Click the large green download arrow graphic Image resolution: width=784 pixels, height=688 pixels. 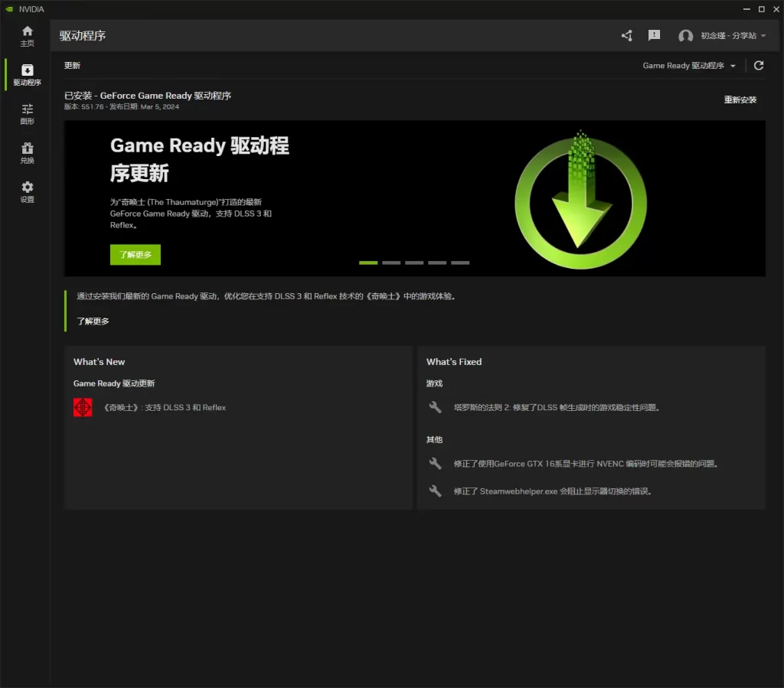(x=580, y=199)
